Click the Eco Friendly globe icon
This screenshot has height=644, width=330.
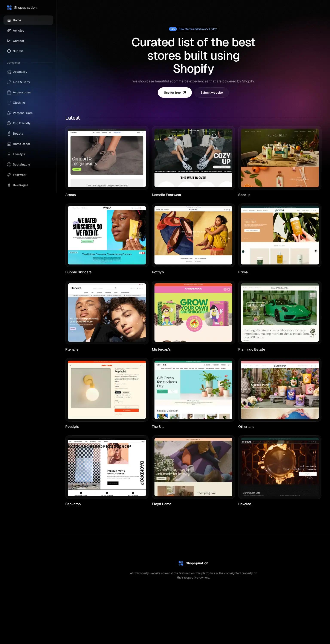9,123
